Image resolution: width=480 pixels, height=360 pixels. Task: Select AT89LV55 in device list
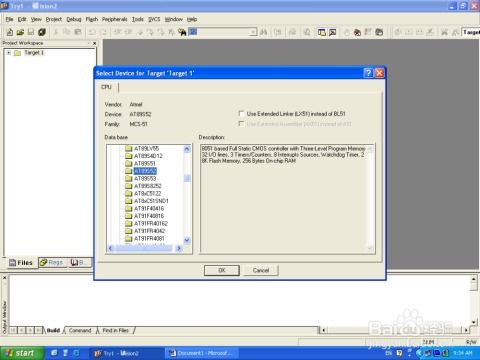(146, 149)
